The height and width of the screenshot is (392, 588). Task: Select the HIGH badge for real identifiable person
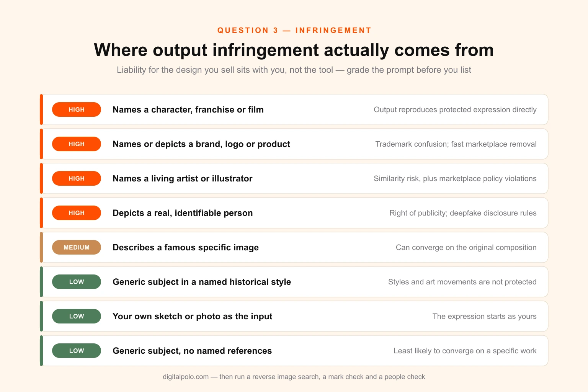pos(77,213)
